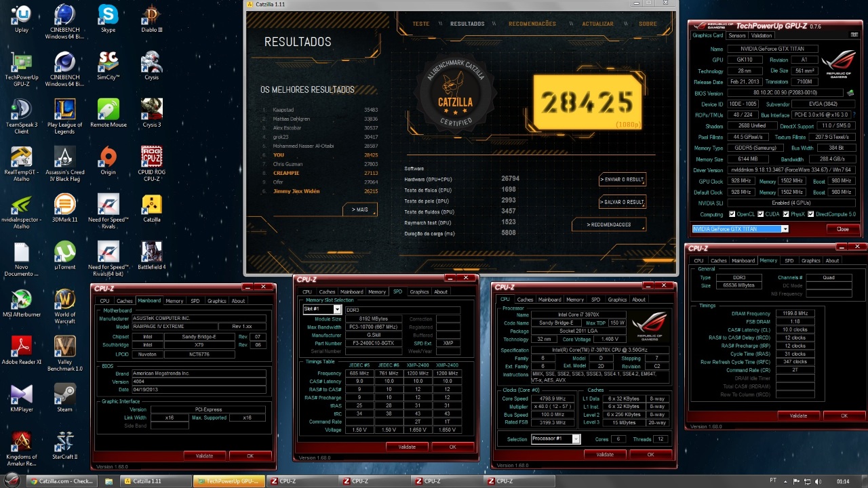This screenshot has height=488, width=868.
Task: Click OK in the CPU-Z SPD window
Action: [x=453, y=447]
